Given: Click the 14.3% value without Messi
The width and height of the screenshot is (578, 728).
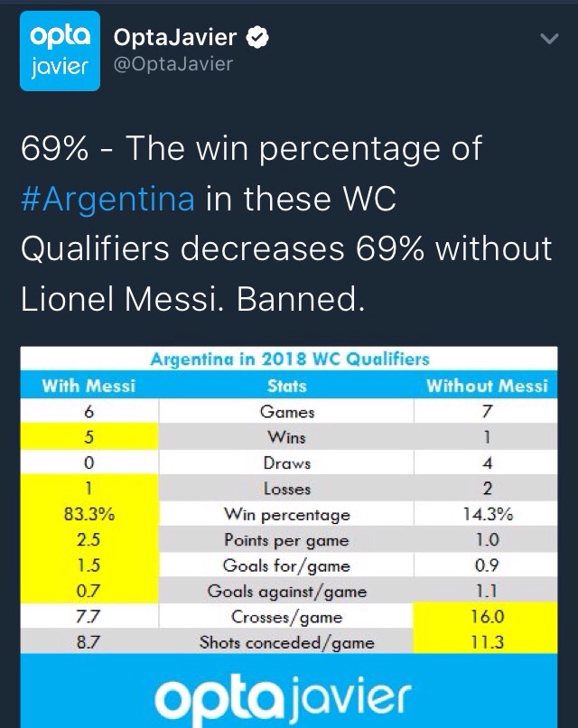Looking at the screenshot, I should point(487,515).
